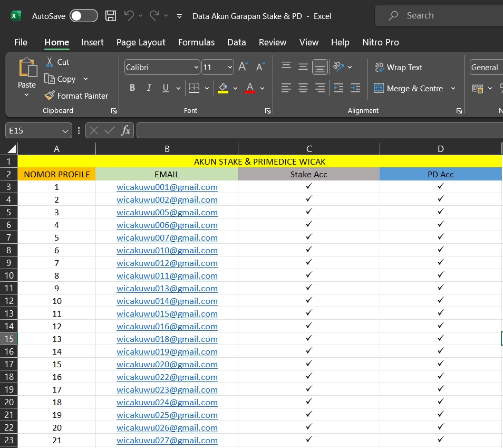Click Merge & Centre button
The image size is (503, 448).
pos(409,88)
